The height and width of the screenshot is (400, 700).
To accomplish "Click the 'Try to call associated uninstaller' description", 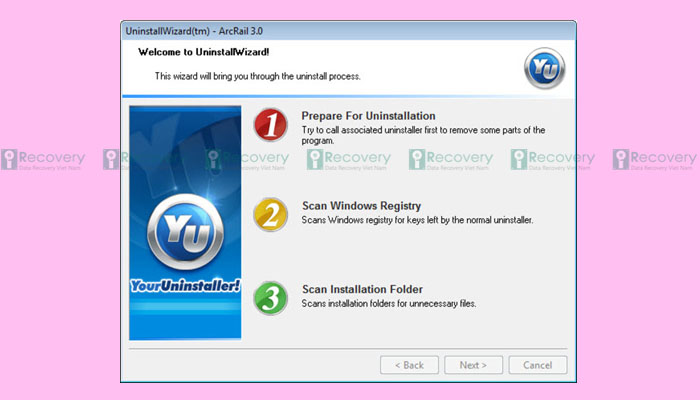I will 423,135.
